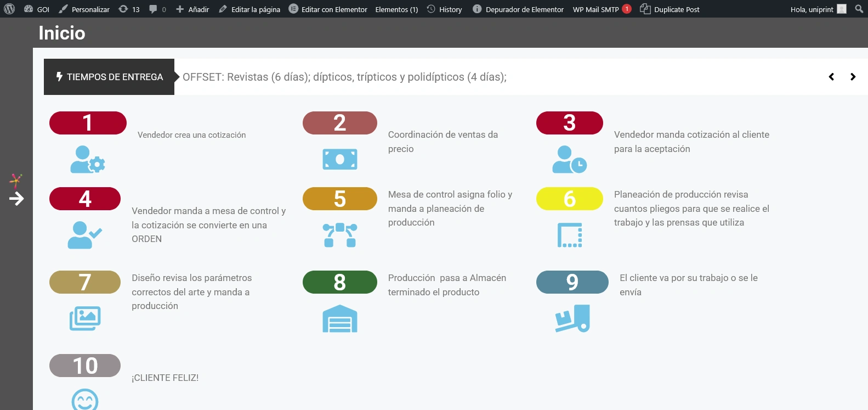Viewport: 868px width, 410px height.
Task: Open Editar con Elementor menu item
Action: pyautogui.click(x=328, y=9)
